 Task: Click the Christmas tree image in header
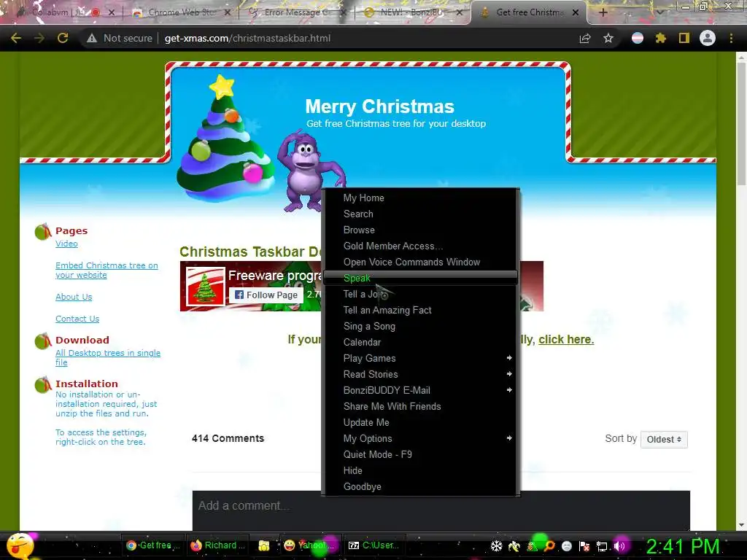[x=225, y=139]
